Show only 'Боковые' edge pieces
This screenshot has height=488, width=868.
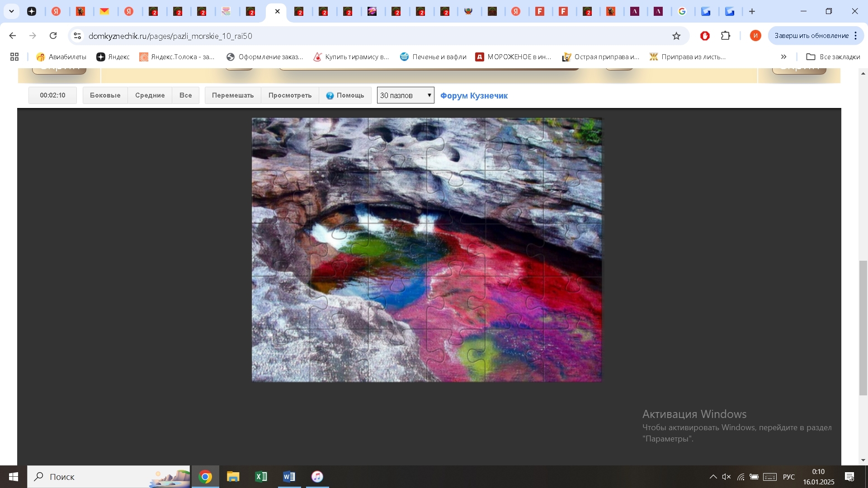tap(105, 95)
